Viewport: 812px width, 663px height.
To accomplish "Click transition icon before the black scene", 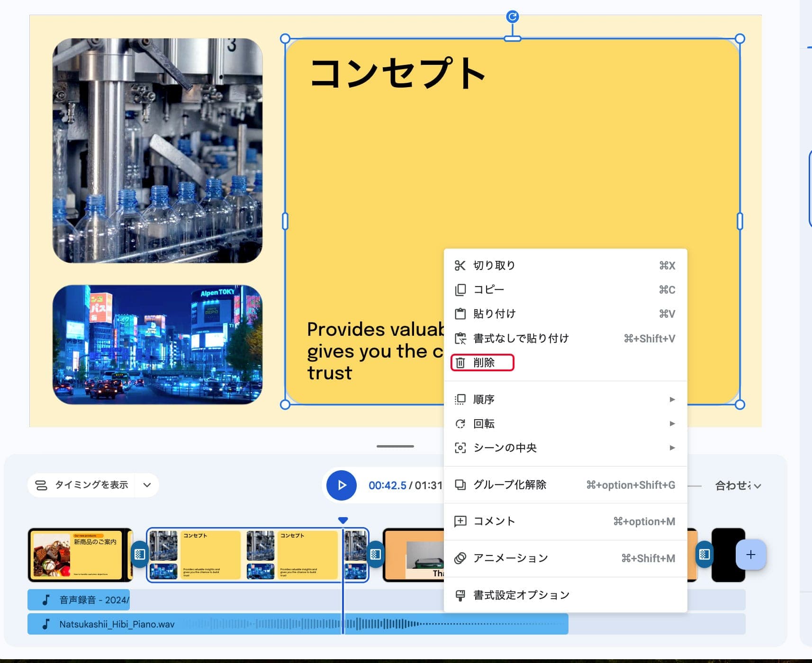I will click(x=704, y=555).
